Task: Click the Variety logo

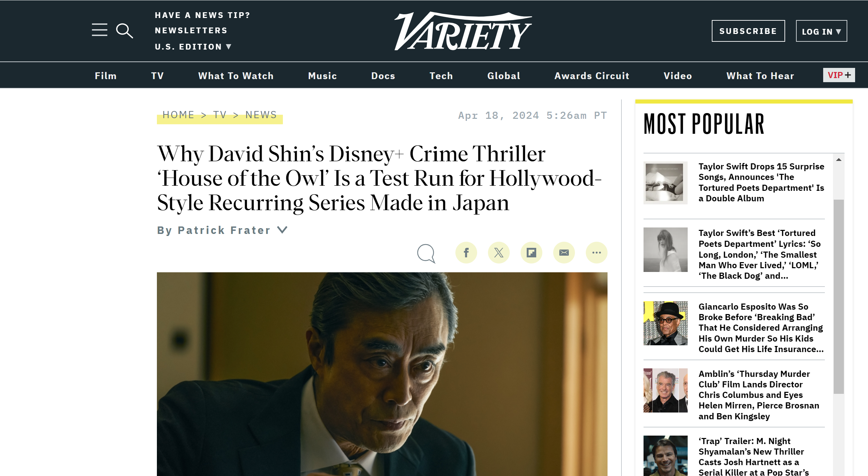Action: pyautogui.click(x=463, y=31)
